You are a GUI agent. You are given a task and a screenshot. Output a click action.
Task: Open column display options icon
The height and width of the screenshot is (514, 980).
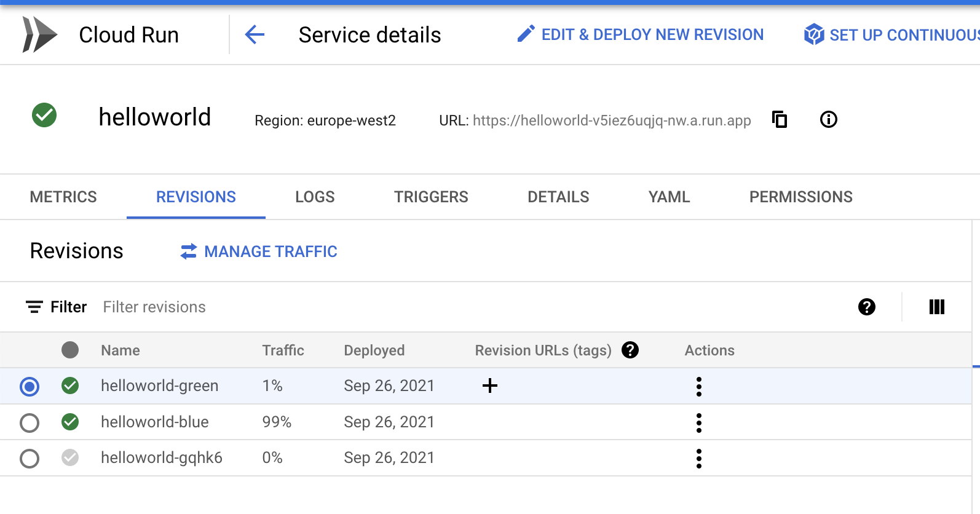[937, 307]
